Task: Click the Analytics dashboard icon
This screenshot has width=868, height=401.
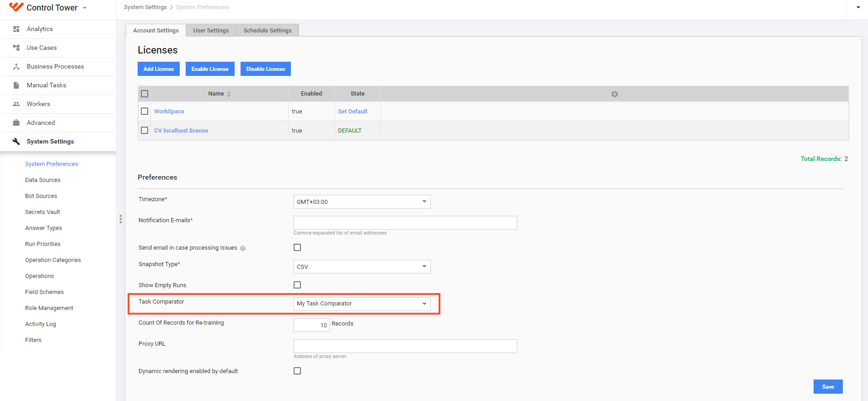Action: [16, 29]
